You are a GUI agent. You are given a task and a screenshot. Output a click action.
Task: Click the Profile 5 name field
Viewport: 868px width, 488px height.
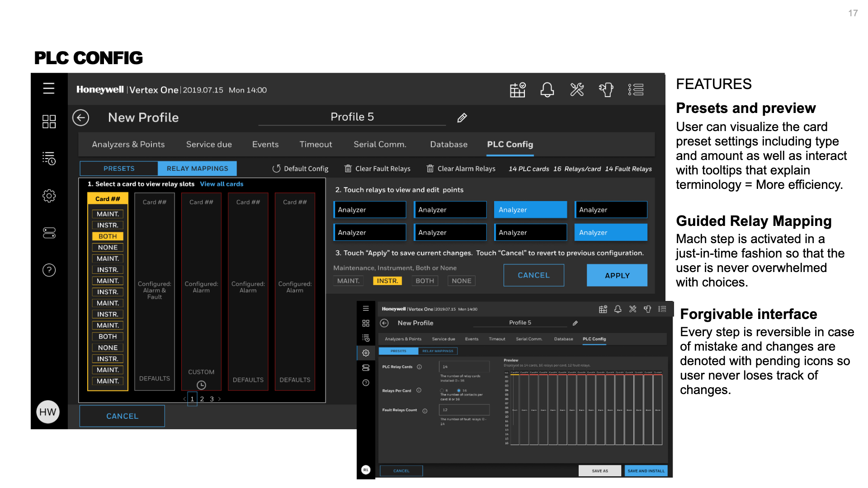(352, 117)
